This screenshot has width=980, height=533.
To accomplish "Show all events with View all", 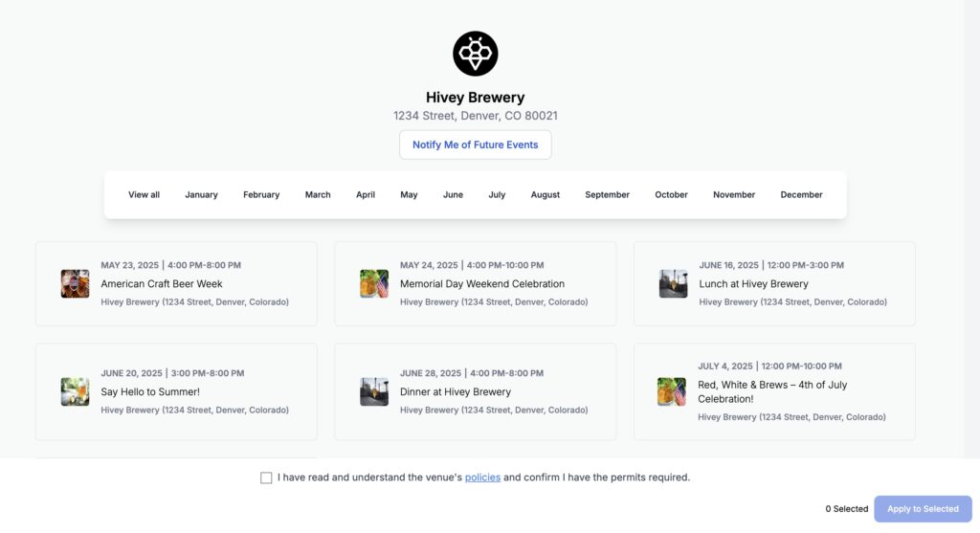I will point(144,195).
